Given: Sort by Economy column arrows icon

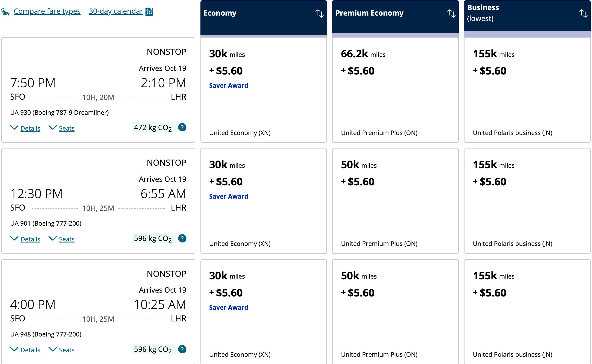Looking at the screenshot, I should (319, 14).
